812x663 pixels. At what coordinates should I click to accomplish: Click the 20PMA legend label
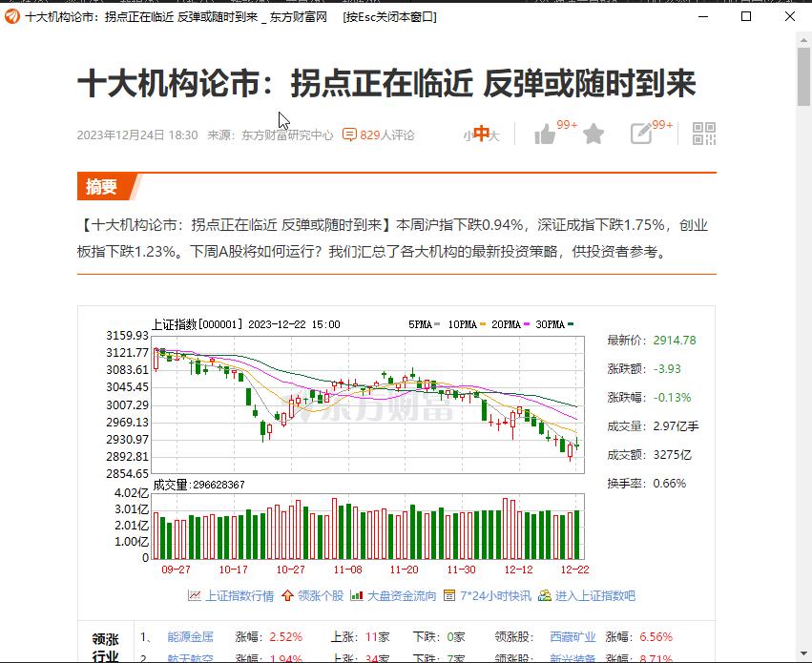(x=506, y=324)
